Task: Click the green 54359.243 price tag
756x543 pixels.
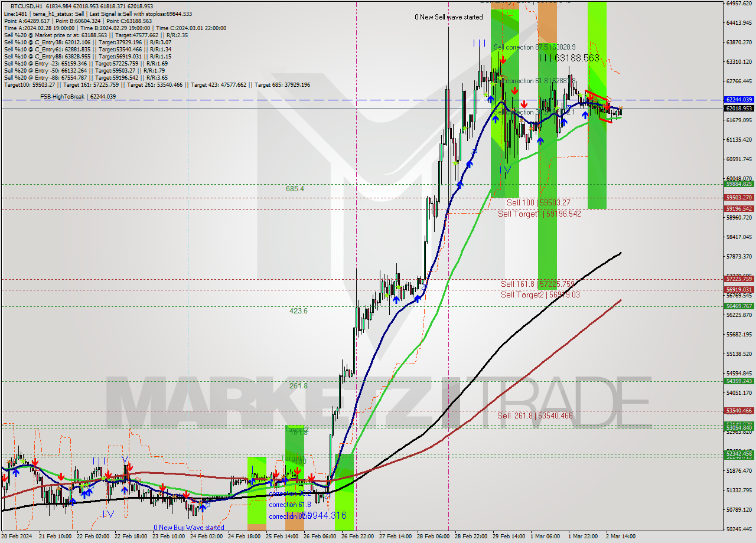Action: [x=739, y=381]
